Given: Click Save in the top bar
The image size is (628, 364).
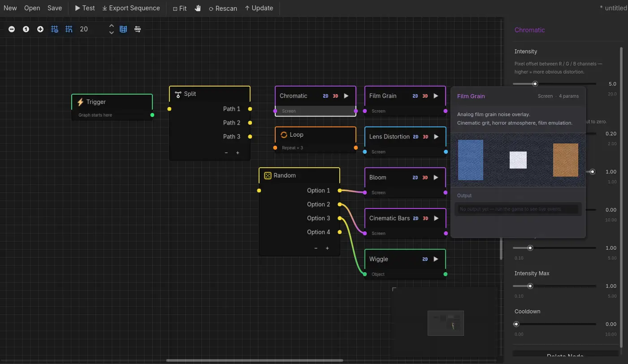Looking at the screenshot, I should (55, 8).
